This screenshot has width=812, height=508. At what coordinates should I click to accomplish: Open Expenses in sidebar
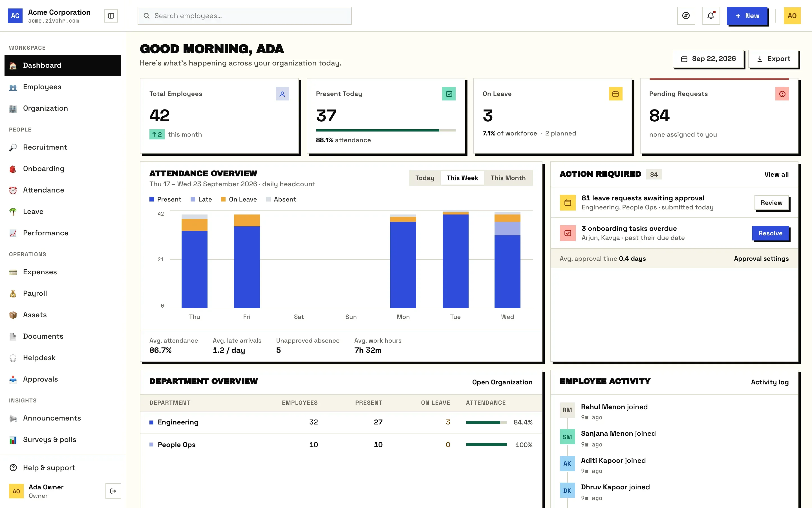pos(63,272)
